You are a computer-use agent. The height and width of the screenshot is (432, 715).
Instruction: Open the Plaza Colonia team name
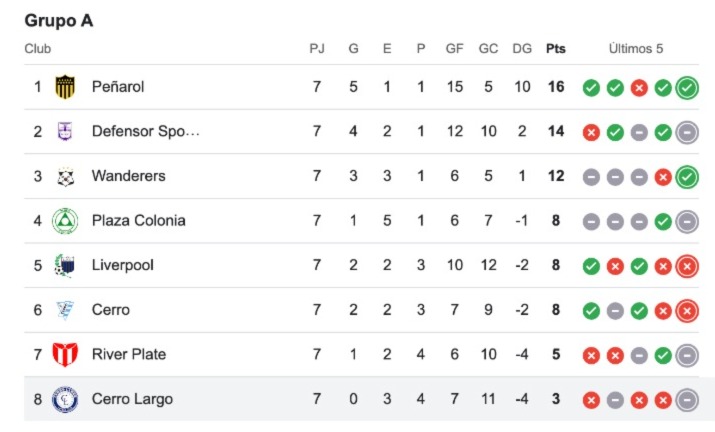[x=139, y=221]
